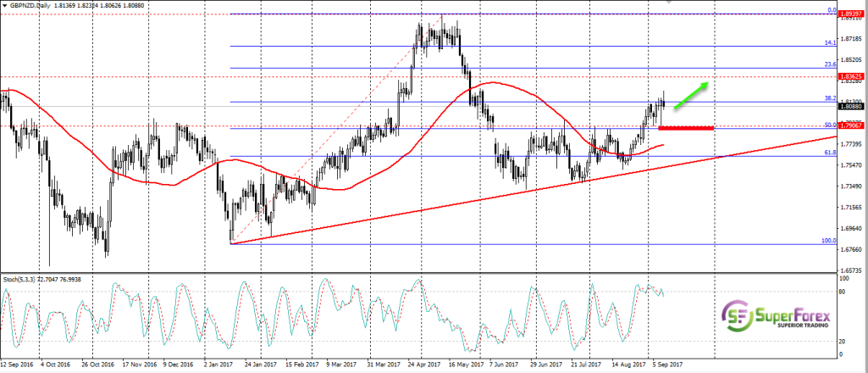Click the 5 Sep 2017 date label
This screenshot has height=373, width=868.
pos(667,365)
